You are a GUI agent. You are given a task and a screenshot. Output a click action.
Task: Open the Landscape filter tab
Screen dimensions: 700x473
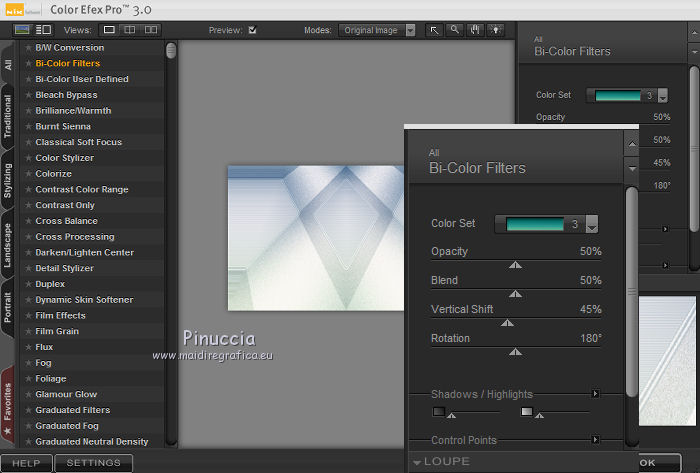8,245
